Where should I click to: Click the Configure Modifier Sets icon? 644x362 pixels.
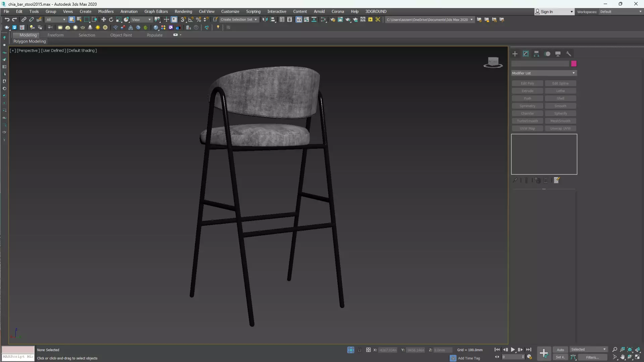(556, 180)
